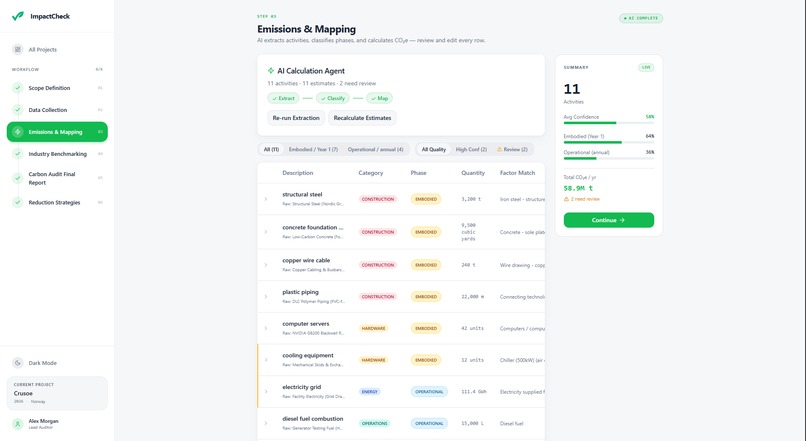Click the Re-run Extraction button
This screenshot has height=441, width=806.
click(x=296, y=118)
